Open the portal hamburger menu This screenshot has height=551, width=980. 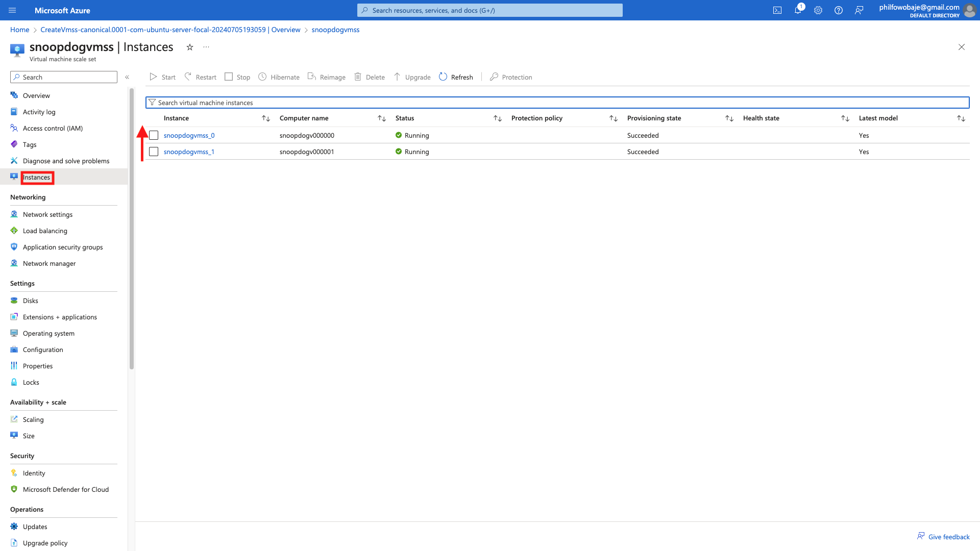click(12, 10)
